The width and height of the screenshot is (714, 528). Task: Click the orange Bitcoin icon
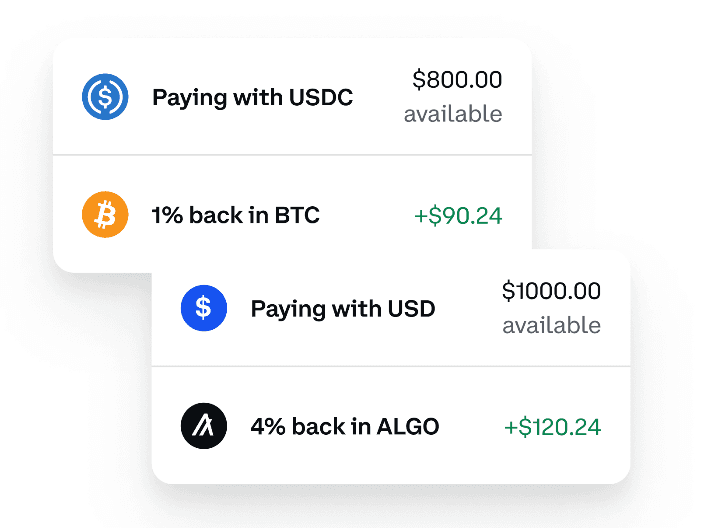coord(105,214)
